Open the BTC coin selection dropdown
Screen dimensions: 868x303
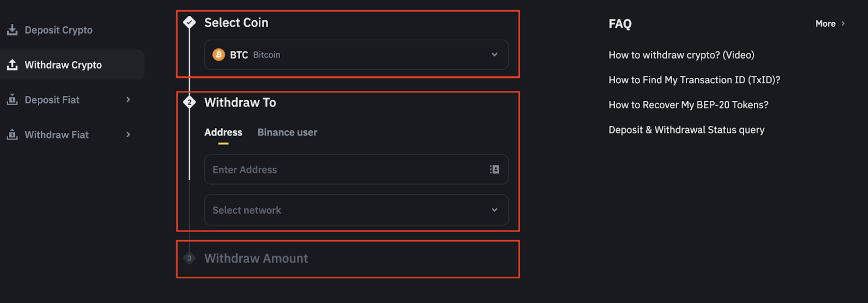tap(494, 55)
